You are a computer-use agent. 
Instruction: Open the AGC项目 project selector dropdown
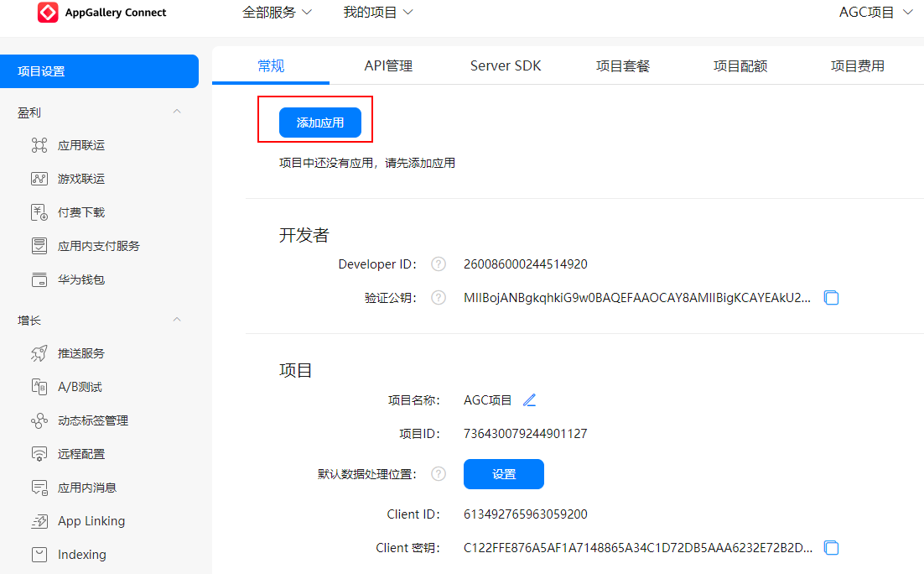875,13
